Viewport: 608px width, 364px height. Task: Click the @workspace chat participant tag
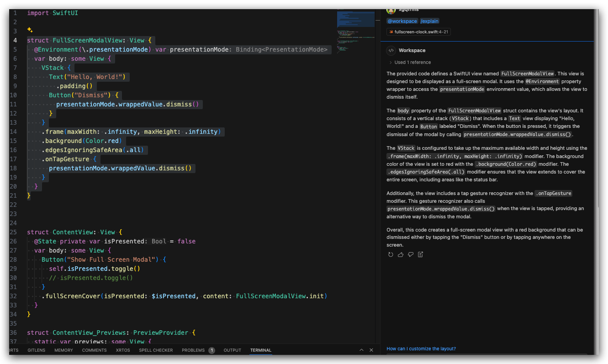pos(402,21)
